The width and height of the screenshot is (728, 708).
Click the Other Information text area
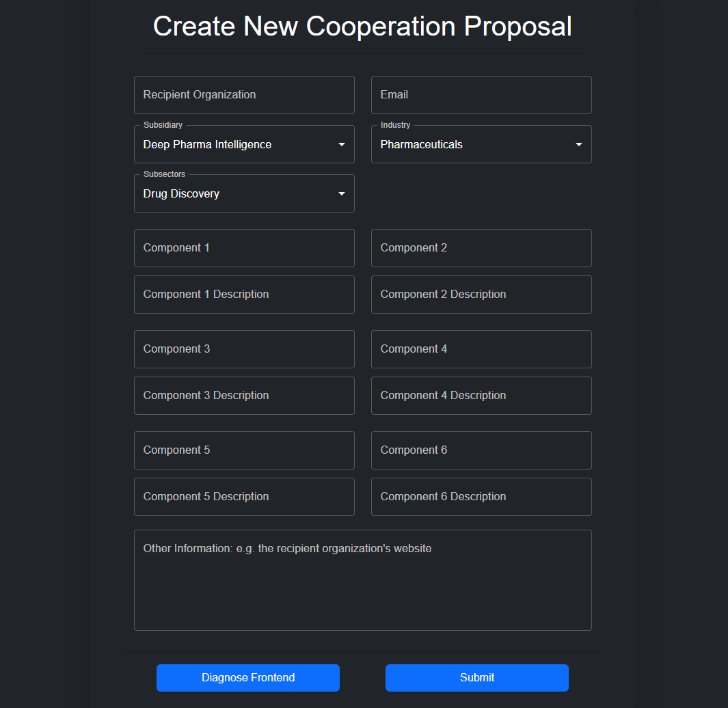[x=362, y=580]
